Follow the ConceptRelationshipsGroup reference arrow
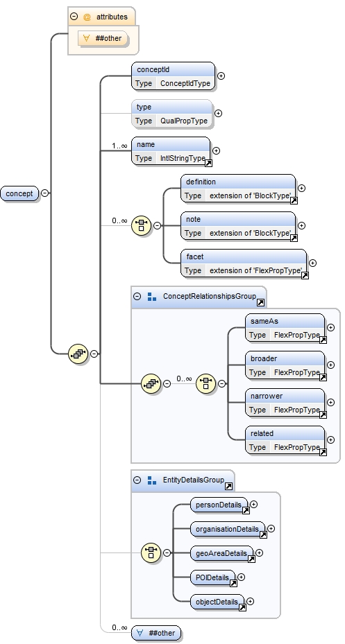 (x=261, y=303)
